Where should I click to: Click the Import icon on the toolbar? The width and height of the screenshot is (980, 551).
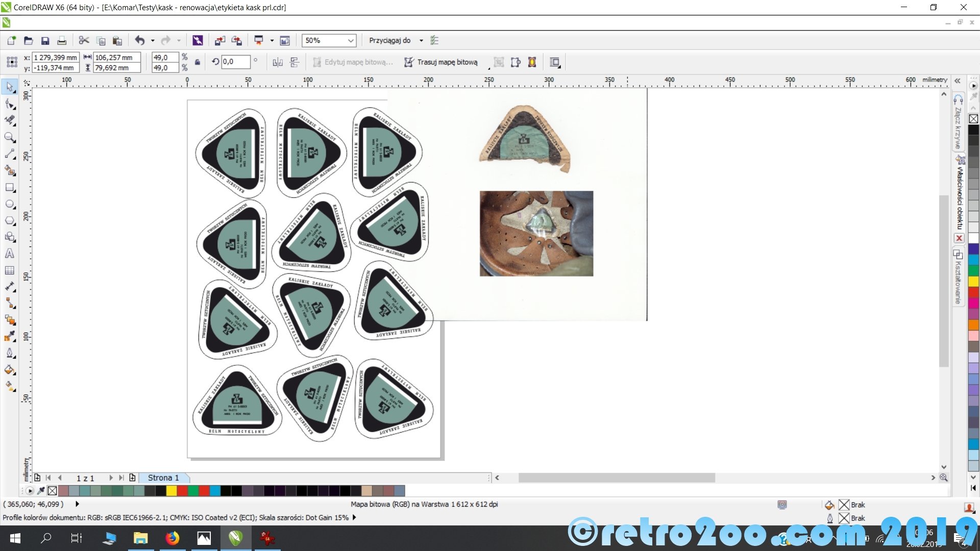coord(220,40)
